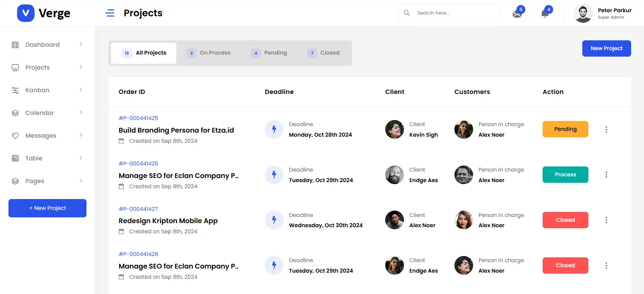The height and width of the screenshot is (294, 644).
Task: Open the notifications bell icon
Action: click(x=545, y=14)
